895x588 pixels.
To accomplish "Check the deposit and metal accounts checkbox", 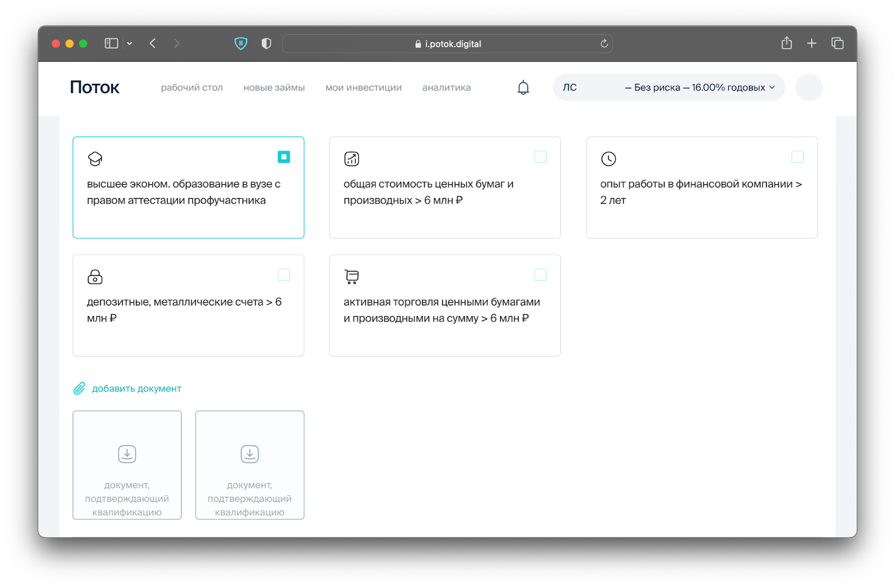I will [x=284, y=275].
